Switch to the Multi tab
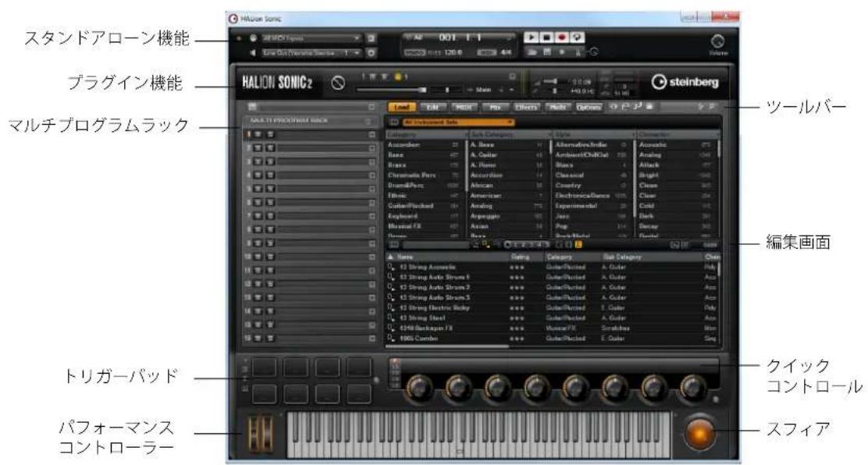868x465 pixels. [557, 107]
